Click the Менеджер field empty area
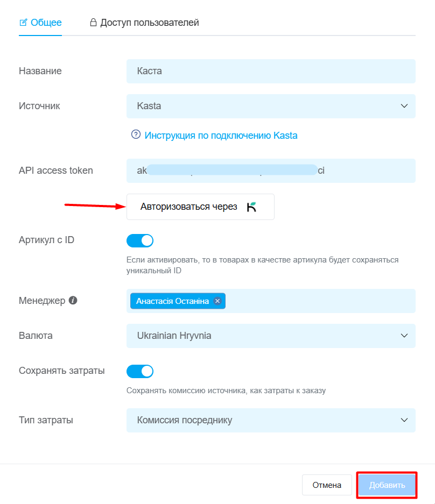Screen dimensions: 435x504 [320, 301]
